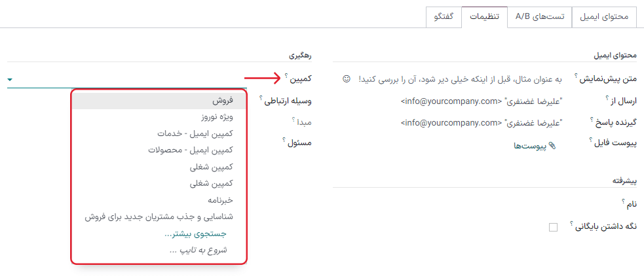Toggle the نگه داشتن بایگانی checkbox

[x=553, y=228]
